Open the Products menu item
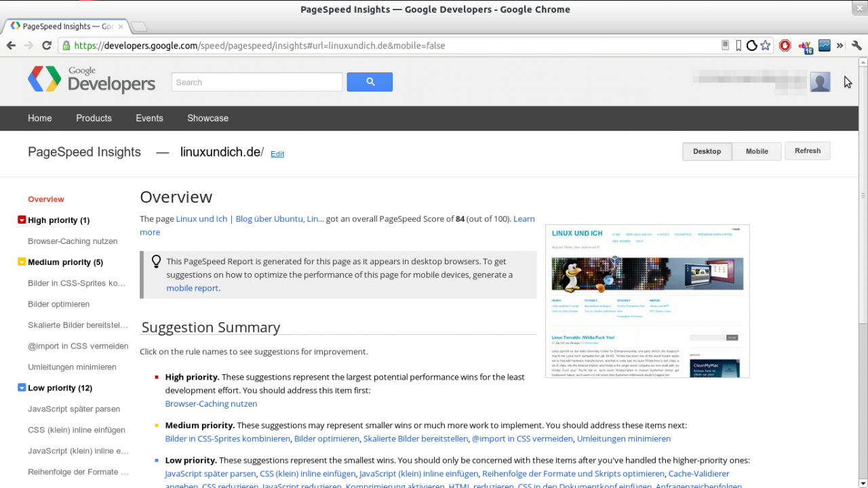The image size is (868, 488). coord(94,118)
